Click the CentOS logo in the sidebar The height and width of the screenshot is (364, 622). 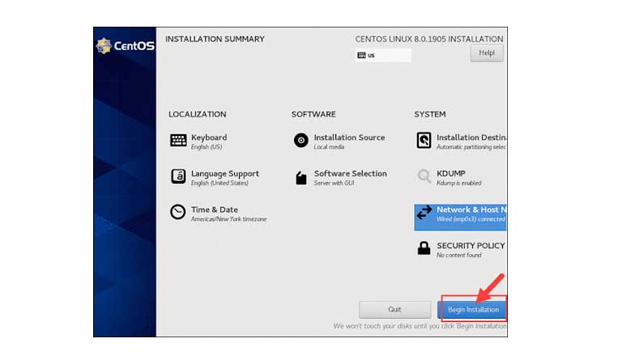click(126, 46)
